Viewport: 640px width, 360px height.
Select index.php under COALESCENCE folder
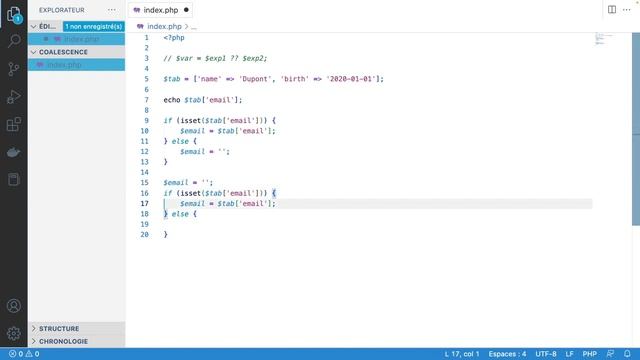77,65
